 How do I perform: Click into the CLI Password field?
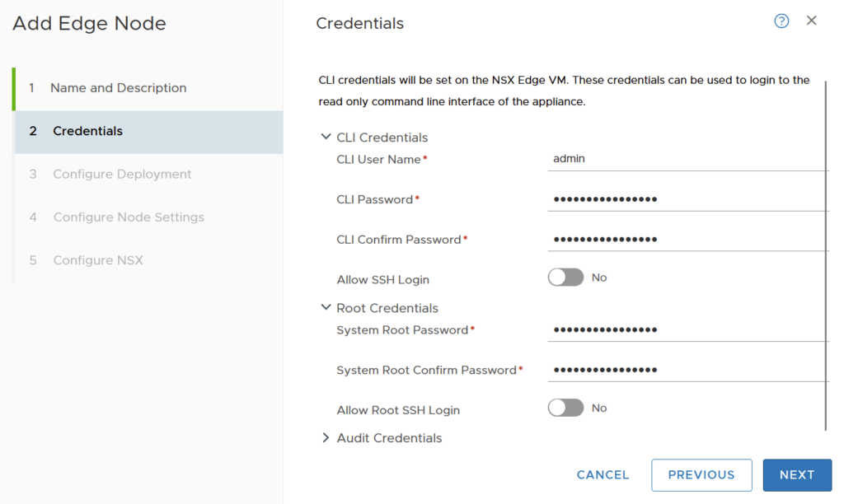(x=687, y=199)
